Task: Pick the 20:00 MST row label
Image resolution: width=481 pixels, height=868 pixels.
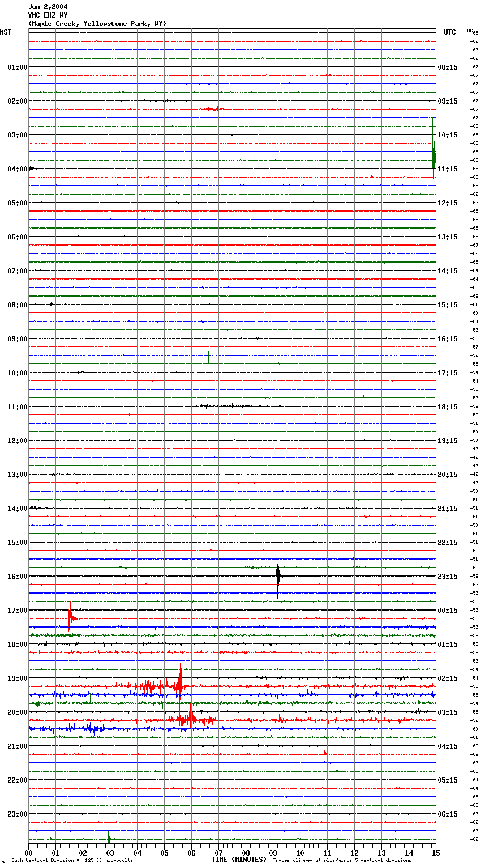Action: pos(18,712)
